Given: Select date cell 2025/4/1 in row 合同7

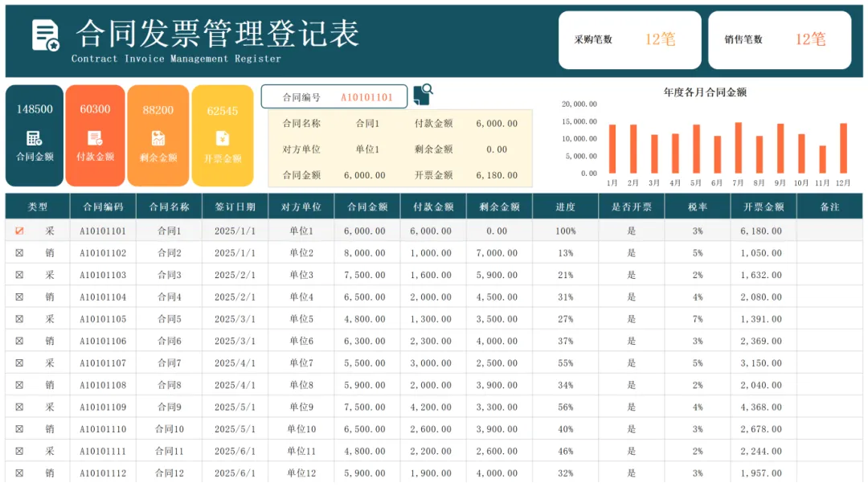Looking at the screenshot, I should point(235,363).
